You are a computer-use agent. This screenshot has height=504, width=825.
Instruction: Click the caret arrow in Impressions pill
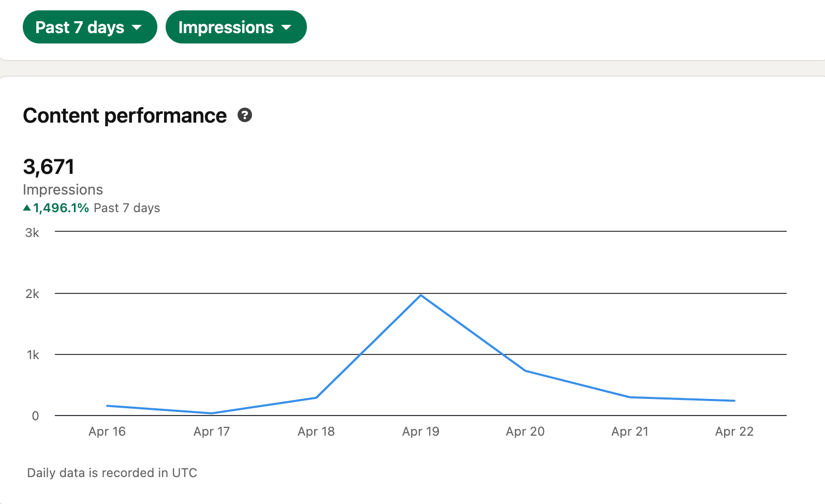[x=286, y=27]
